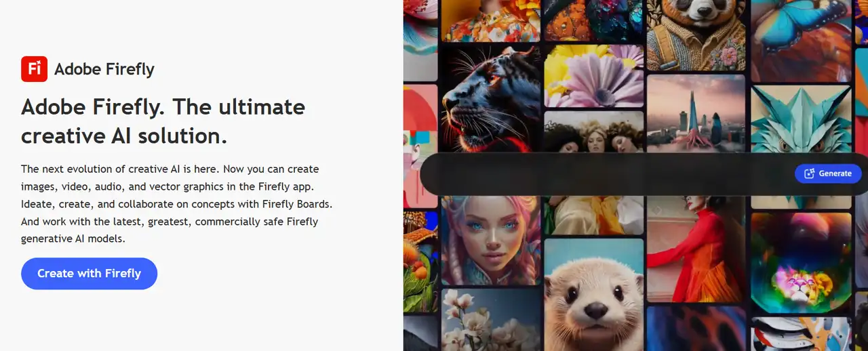The height and width of the screenshot is (351, 868).
Task: Open the panda in sweater thumbnail
Action: pos(696,35)
